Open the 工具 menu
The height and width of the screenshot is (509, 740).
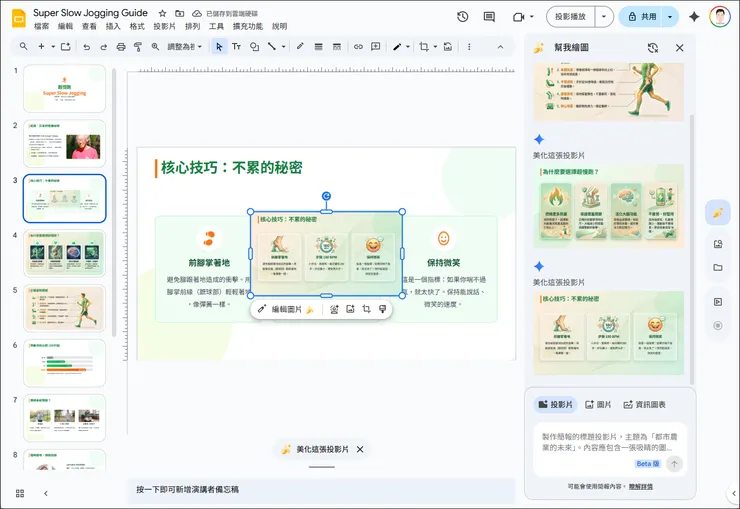pos(216,26)
